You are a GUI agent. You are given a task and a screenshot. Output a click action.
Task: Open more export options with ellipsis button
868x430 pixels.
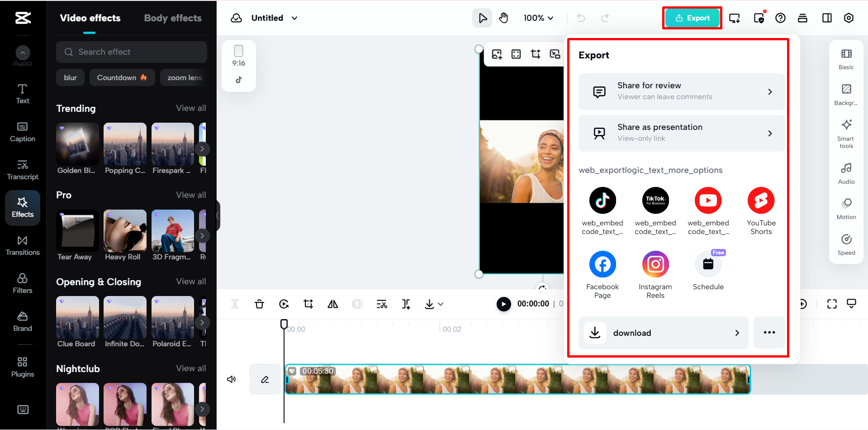tap(769, 333)
